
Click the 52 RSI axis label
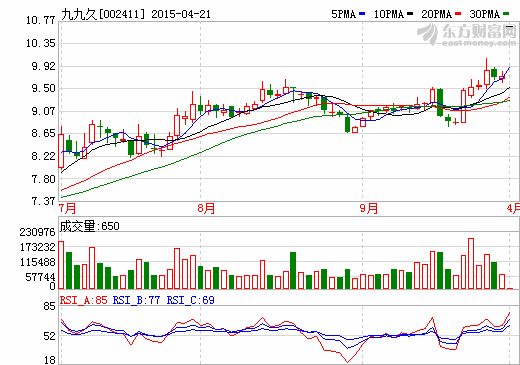point(49,336)
